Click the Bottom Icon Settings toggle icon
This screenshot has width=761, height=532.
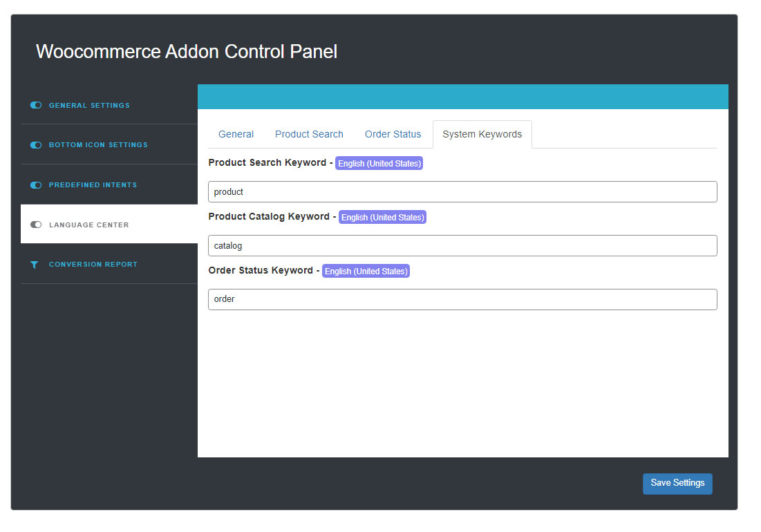36,145
